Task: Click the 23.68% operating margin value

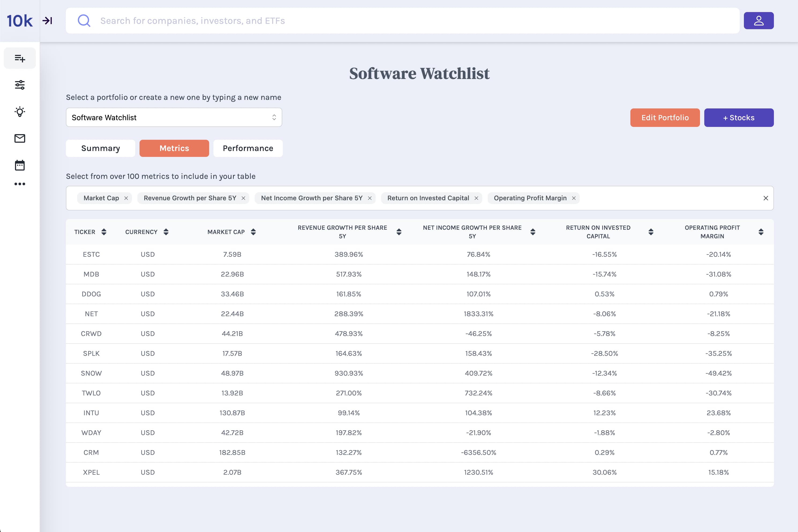Action: (x=719, y=413)
